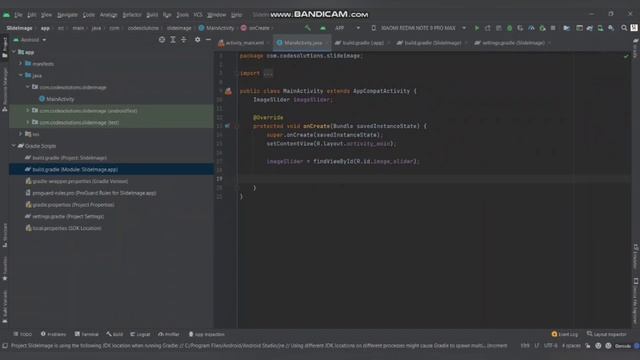The image size is (640, 360).
Task: Click the class gutter icon beside MainActivity declaration
Action: coord(228,91)
